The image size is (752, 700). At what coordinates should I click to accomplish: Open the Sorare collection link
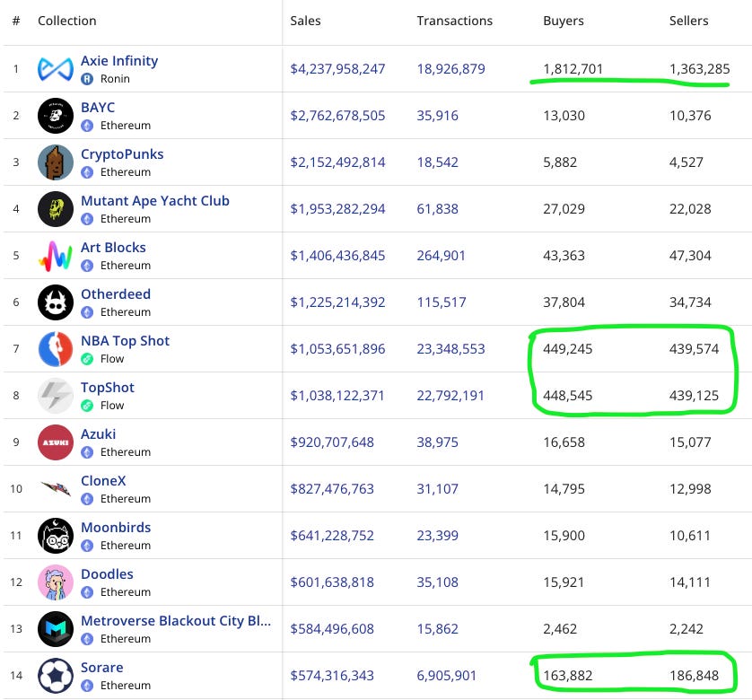tap(102, 668)
